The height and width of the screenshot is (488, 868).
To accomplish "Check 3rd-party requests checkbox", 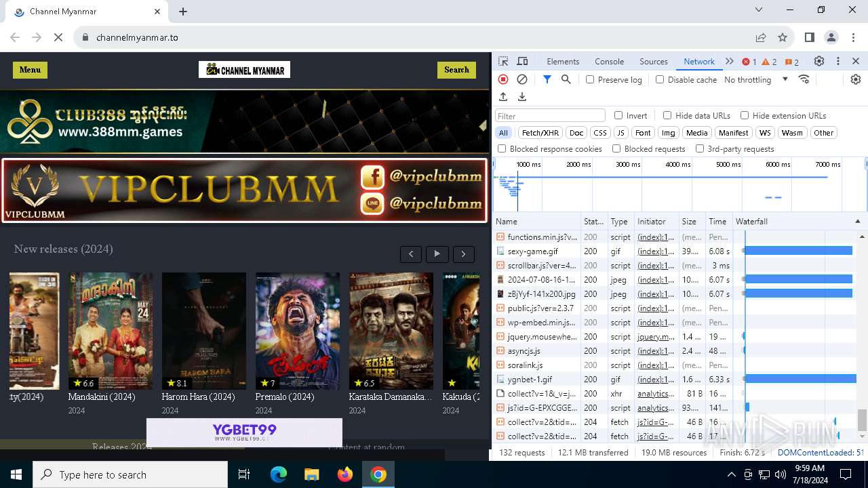I will coord(700,148).
